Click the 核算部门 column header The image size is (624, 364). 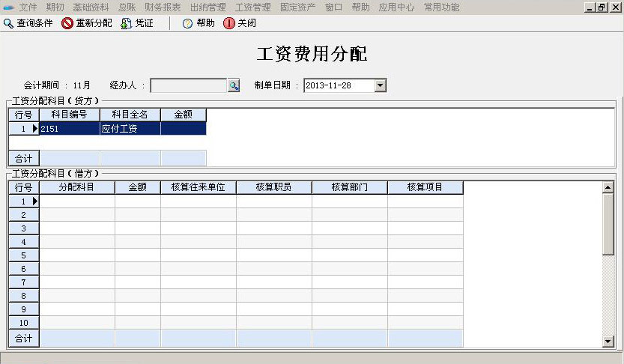click(349, 187)
